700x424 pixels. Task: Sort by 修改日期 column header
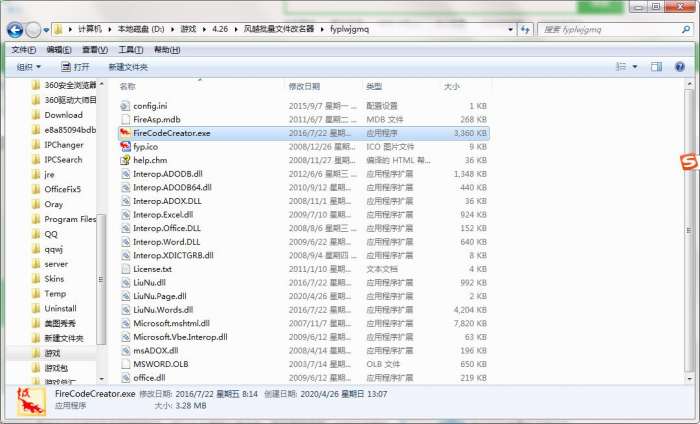tap(304, 86)
